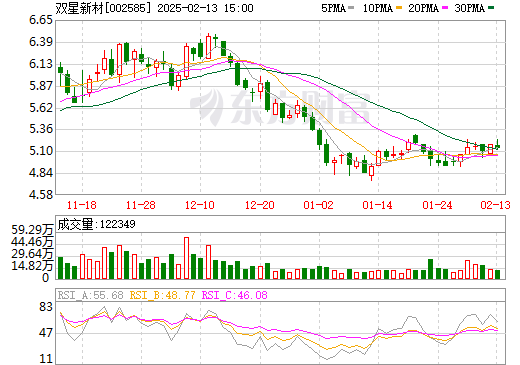
Task: Click the RSI_A value label
Action: [x=90, y=295]
